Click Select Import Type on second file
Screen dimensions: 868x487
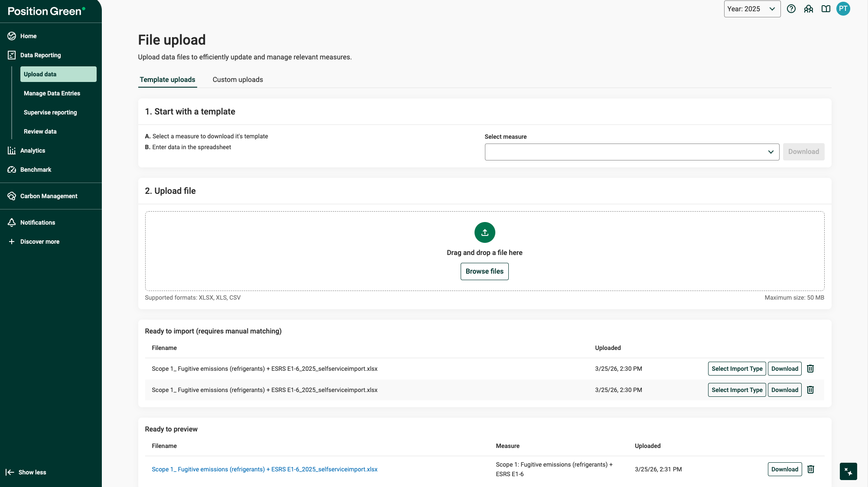click(737, 390)
